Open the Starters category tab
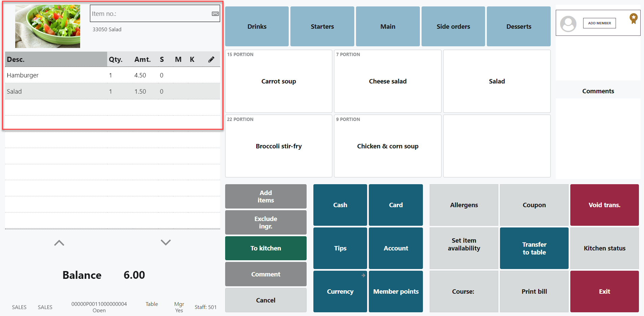Viewport: 644px width, 316px height. (322, 26)
